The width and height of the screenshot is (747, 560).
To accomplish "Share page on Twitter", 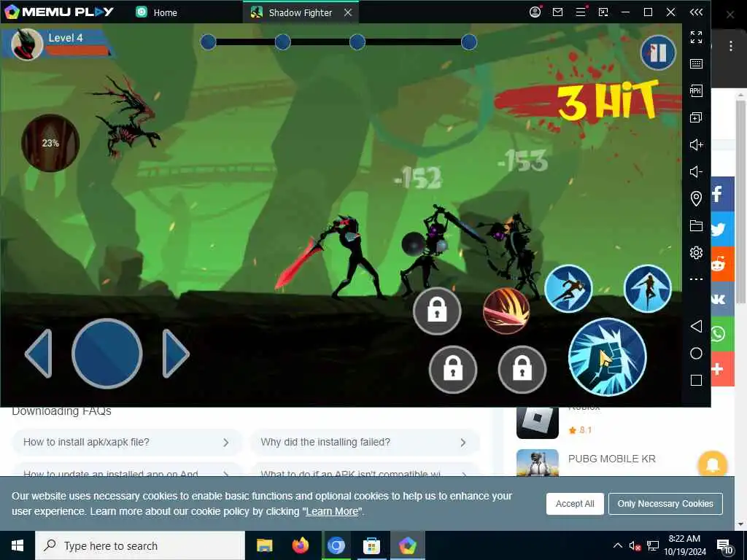I will pyautogui.click(x=723, y=229).
